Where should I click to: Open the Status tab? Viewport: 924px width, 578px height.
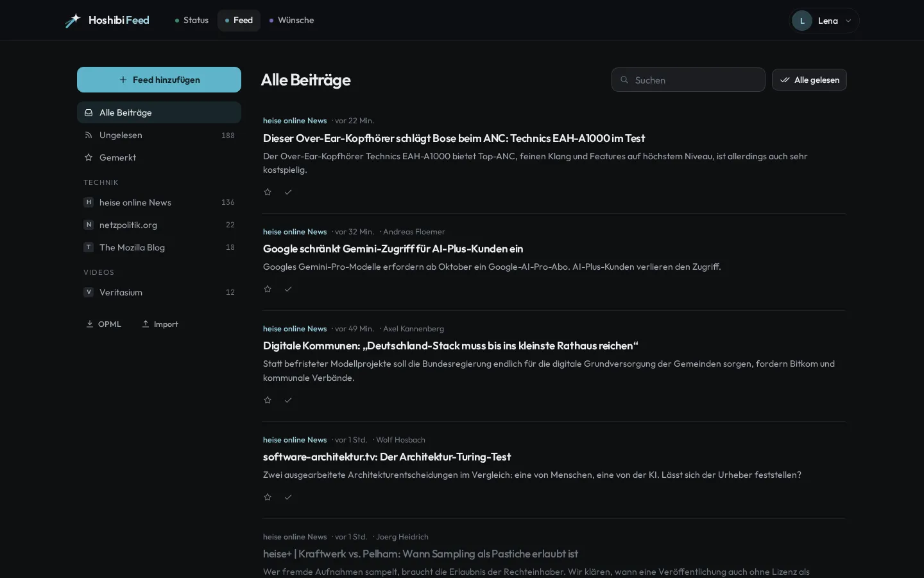(x=192, y=21)
